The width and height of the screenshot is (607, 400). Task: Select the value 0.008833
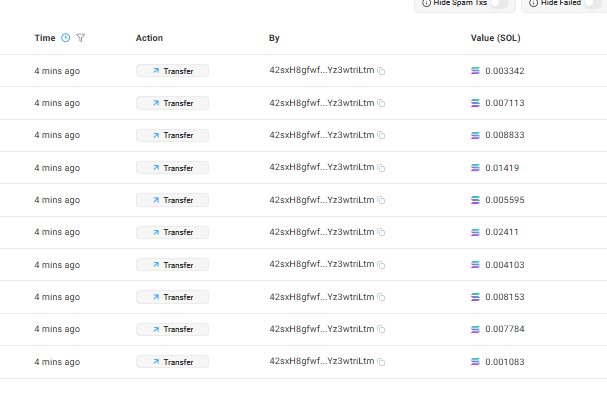point(505,135)
